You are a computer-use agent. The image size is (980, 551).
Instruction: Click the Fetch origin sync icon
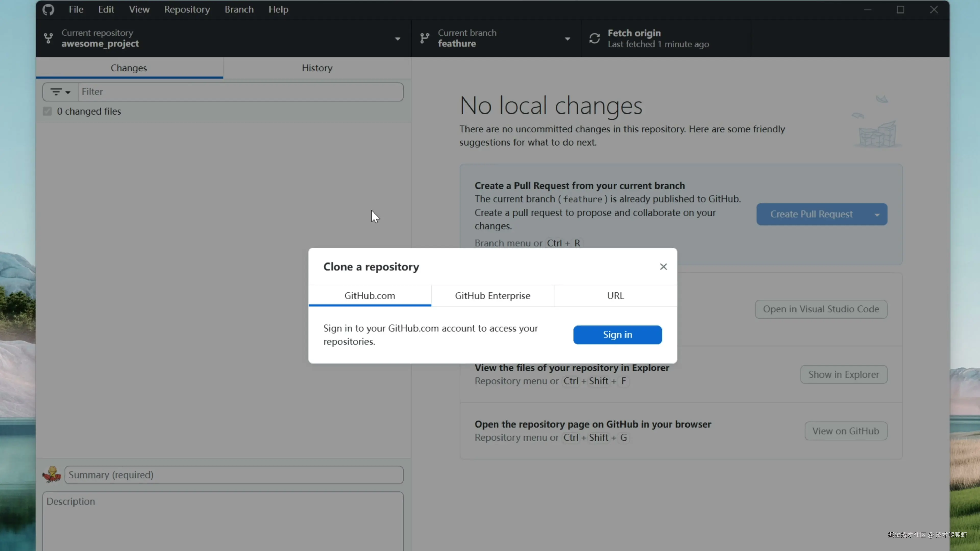point(595,39)
